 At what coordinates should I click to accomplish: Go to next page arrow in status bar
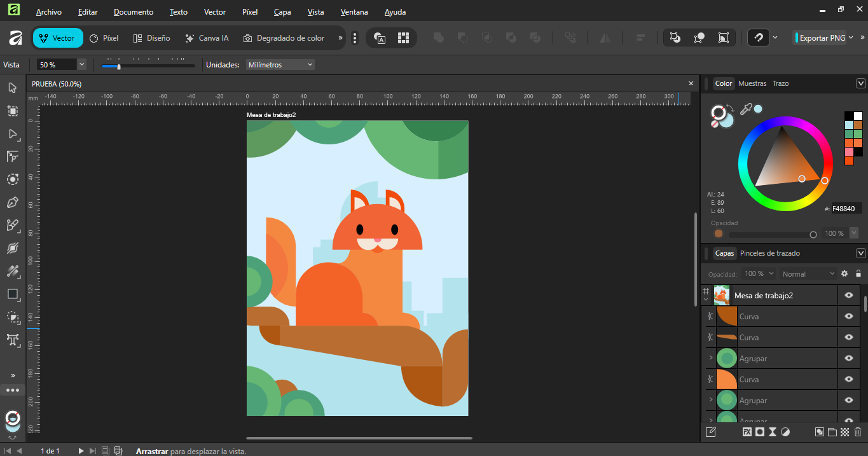pyautogui.click(x=81, y=450)
